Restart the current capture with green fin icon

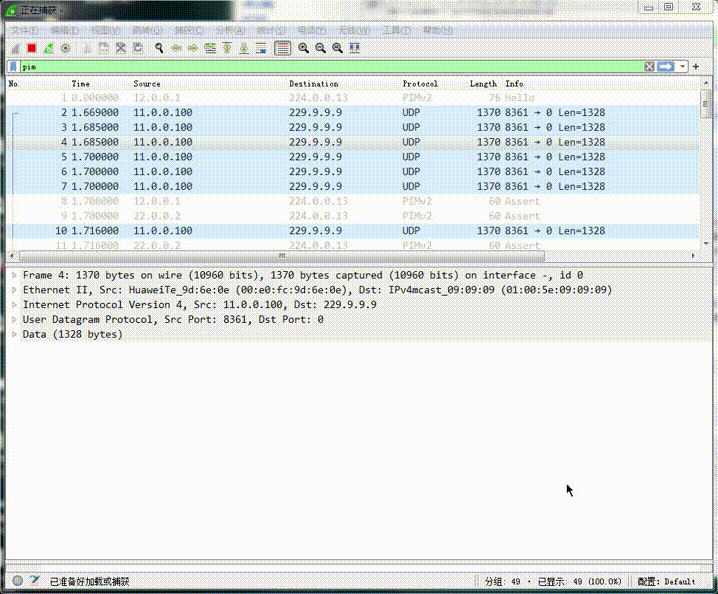[x=48, y=48]
